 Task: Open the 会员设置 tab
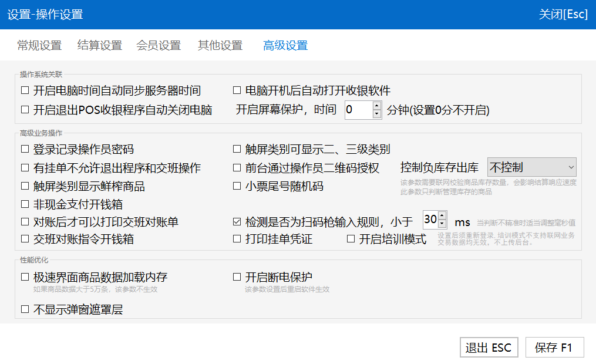159,46
